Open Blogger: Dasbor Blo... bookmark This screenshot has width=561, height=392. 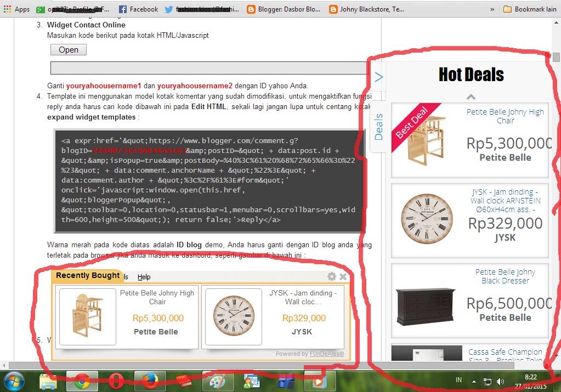click(284, 9)
